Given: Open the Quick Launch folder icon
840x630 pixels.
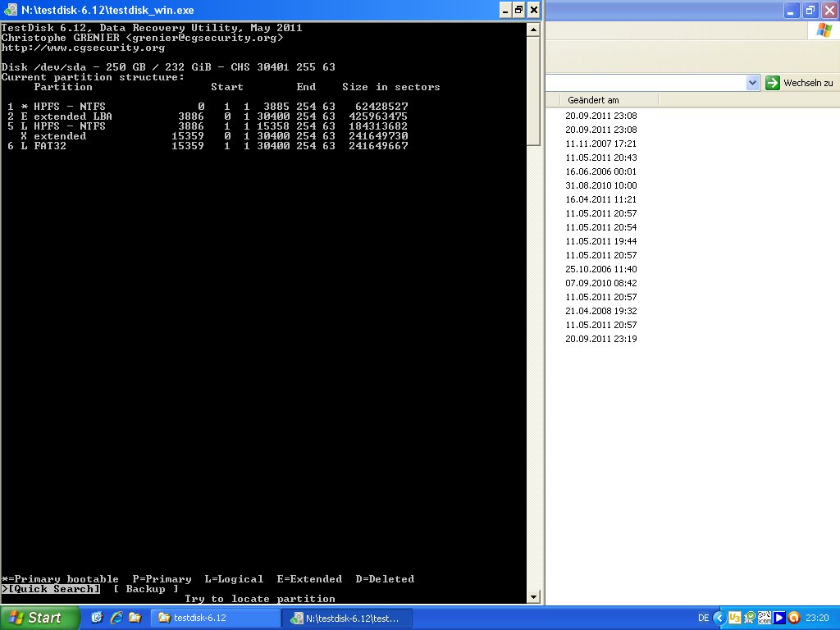Looking at the screenshot, I should pyautogui.click(x=135, y=618).
